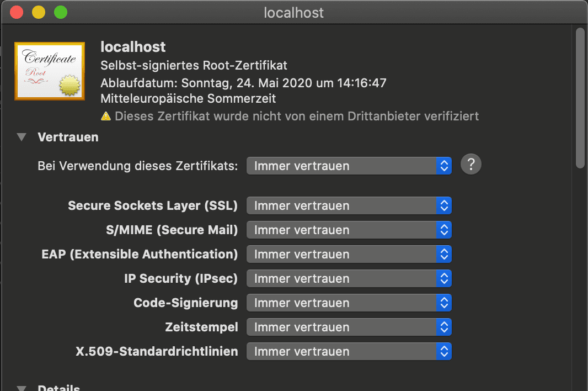Open the EAP (Extensible Authentication) dropdown
Viewport: 588px width, 391px height.
349,254
